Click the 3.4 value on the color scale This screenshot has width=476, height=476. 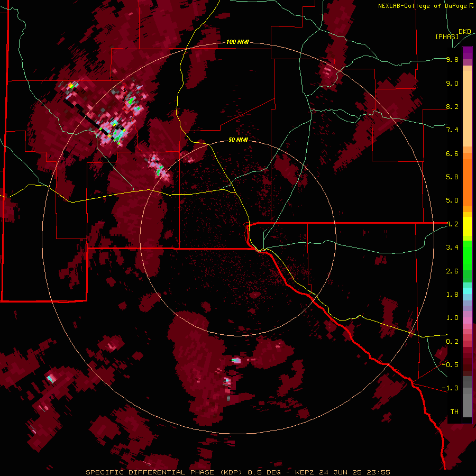pyautogui.click(x=452, y=248)
